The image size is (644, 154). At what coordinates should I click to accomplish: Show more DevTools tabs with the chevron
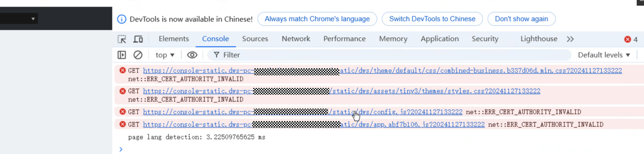pyautogui.click(x=570, y=39)
